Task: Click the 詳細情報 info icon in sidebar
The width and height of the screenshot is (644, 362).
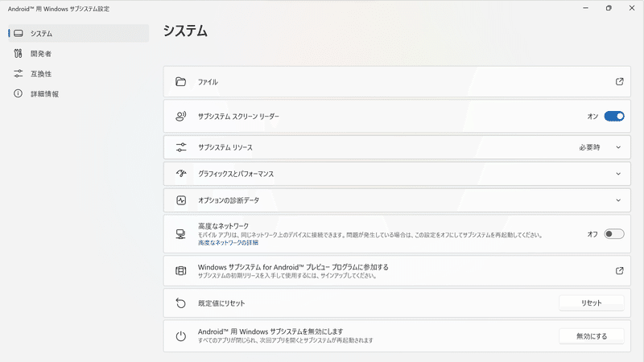Action: point(18,93)
